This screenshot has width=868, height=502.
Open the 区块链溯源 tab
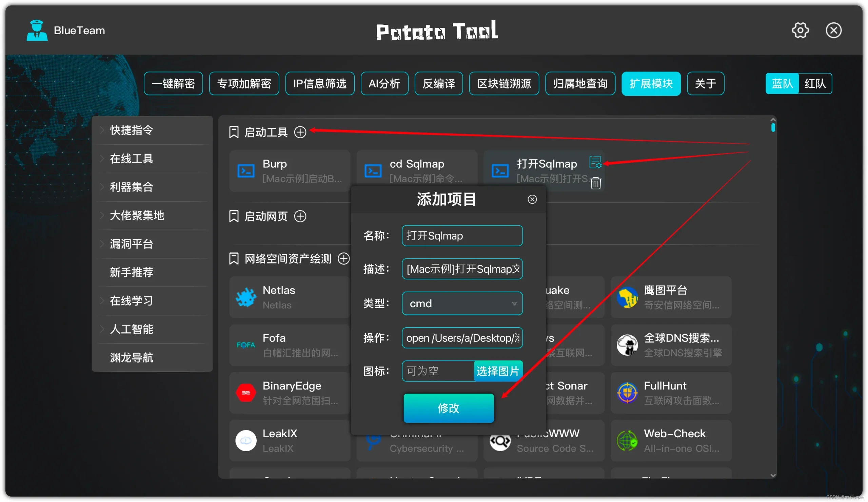pos(504,84)
